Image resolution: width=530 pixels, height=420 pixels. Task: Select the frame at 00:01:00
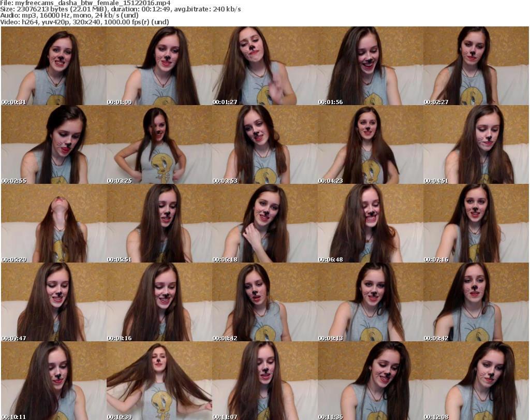(x=159, y=66)
